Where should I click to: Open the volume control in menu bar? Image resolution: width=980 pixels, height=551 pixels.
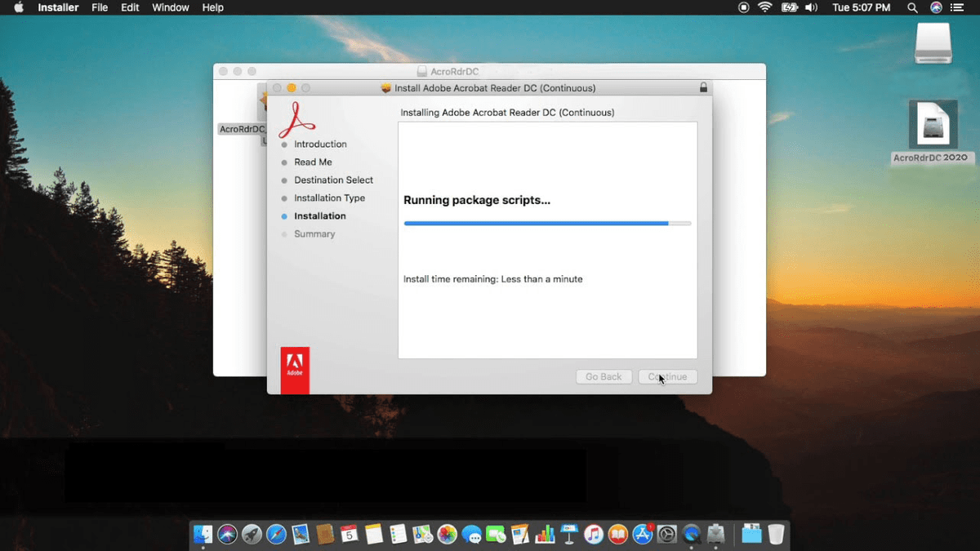point(811,7)
